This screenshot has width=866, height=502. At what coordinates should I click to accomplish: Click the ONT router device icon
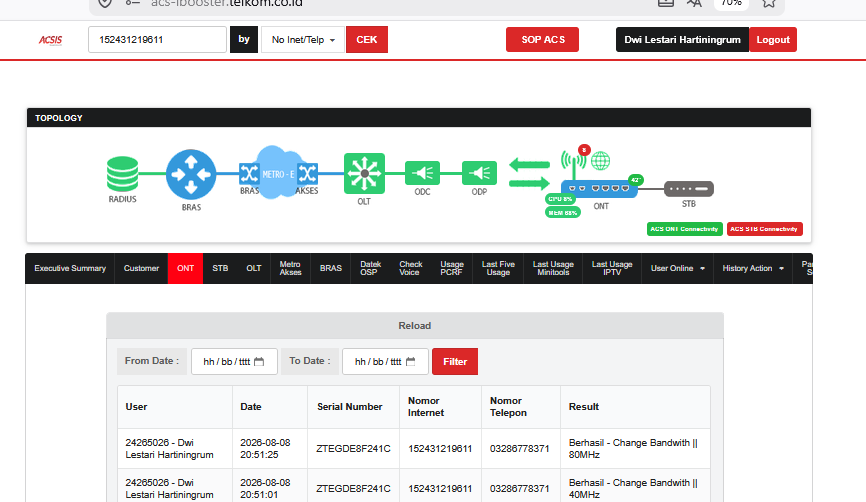(x=599, y=188)
